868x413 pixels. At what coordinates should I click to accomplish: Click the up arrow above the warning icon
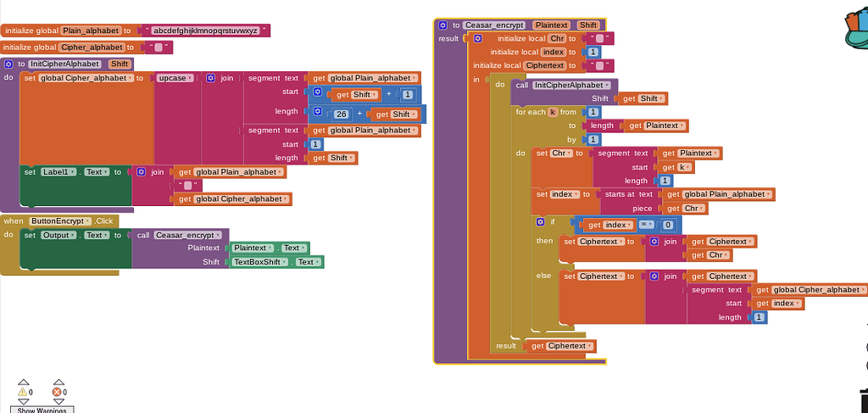point(23,382)
